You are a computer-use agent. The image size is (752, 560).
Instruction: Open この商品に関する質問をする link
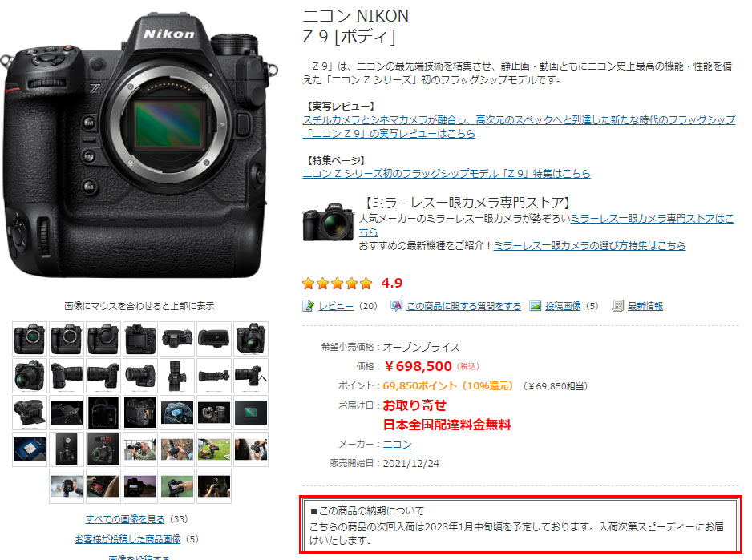click(463, 306)
